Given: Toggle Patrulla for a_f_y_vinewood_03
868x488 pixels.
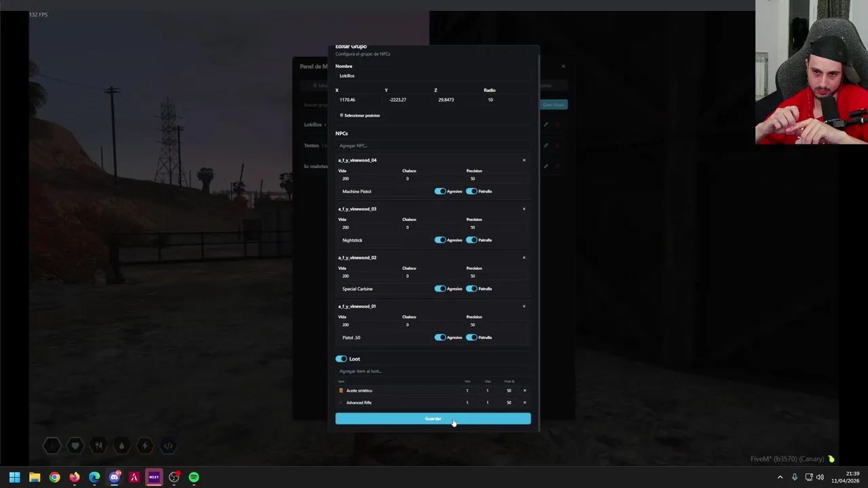Looking at the screenshot, I should point(471,240).
